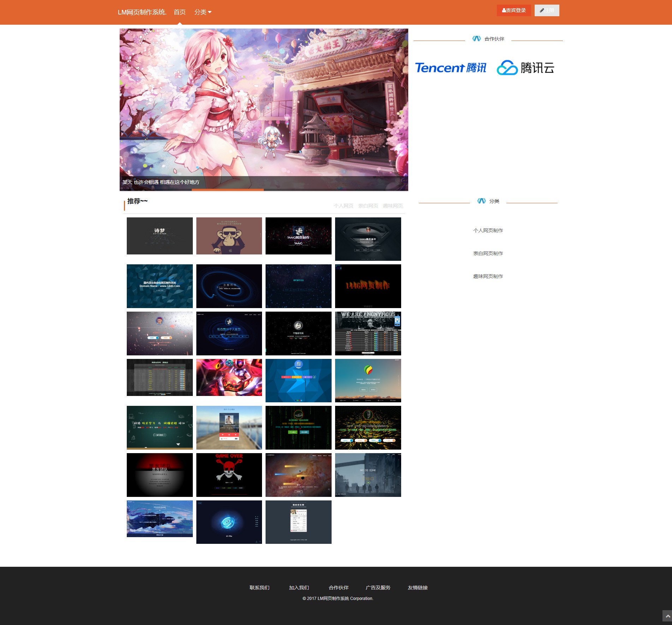Select the 表白网页 filter tab
The width and height of the screenshot is (672, 625).
[x=368, y=206]
